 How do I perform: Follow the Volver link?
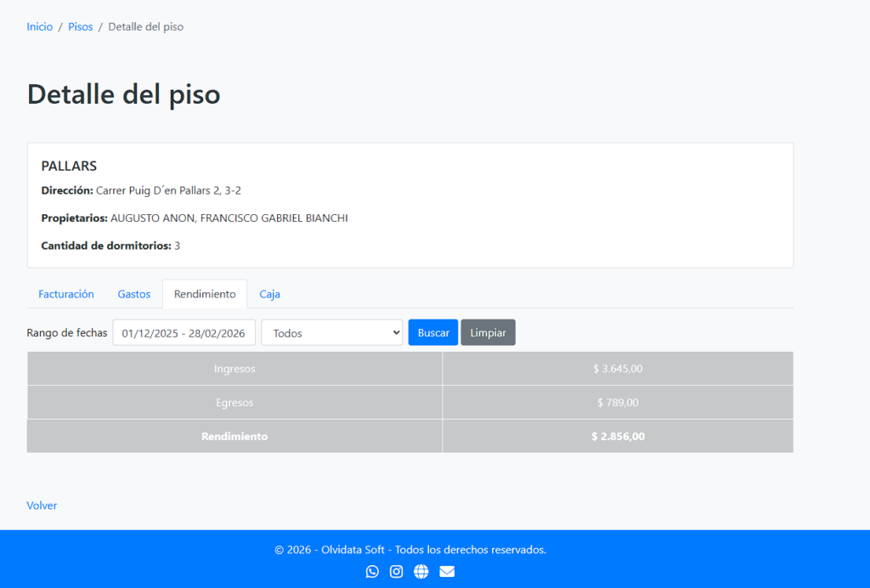pyautogui.click(x=42, y=506)
